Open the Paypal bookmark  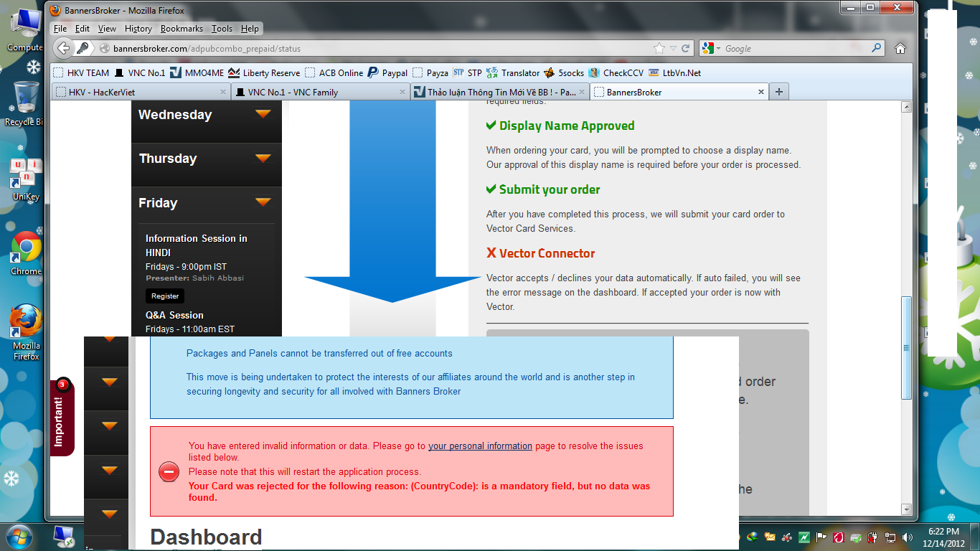click(387, 72)
